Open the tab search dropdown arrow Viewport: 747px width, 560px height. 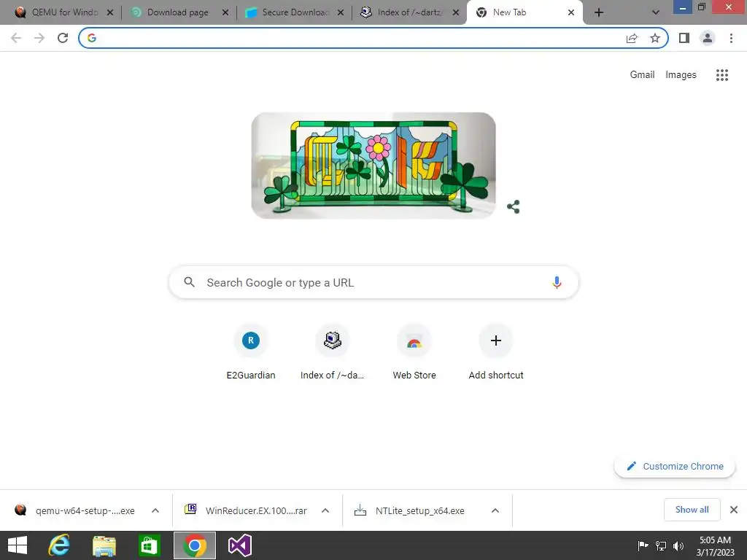pos(656,12)
